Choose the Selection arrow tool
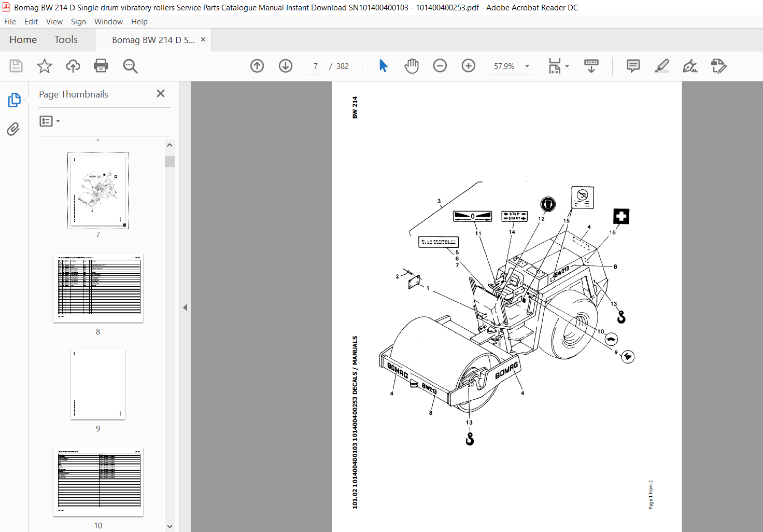Viewport: 763px width, 532px height. [383, 66]
